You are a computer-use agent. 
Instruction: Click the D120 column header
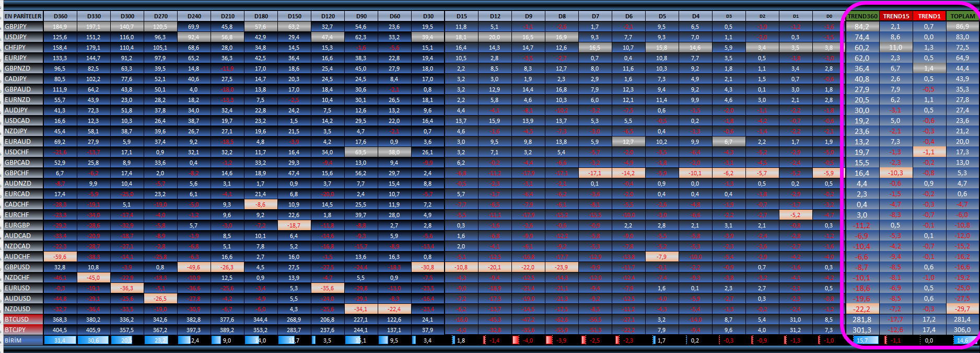(328, 16)
